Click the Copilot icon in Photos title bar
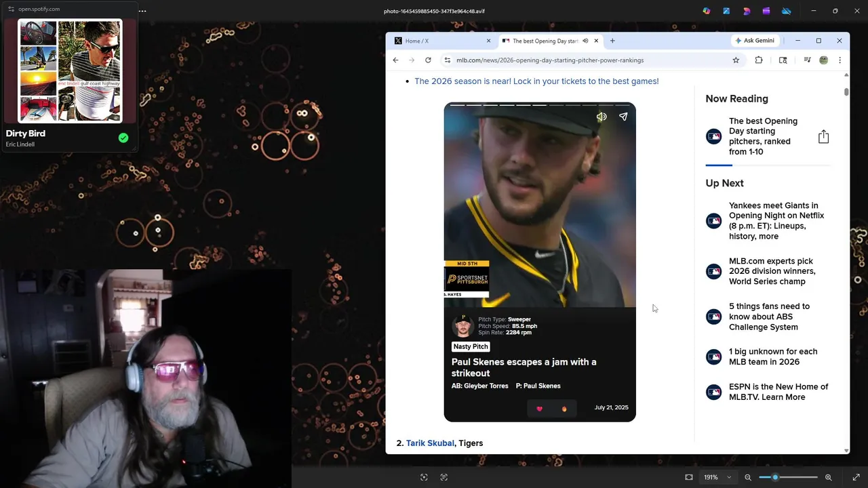This screenshot has width=868, height=488. click(x=707, y=11)
